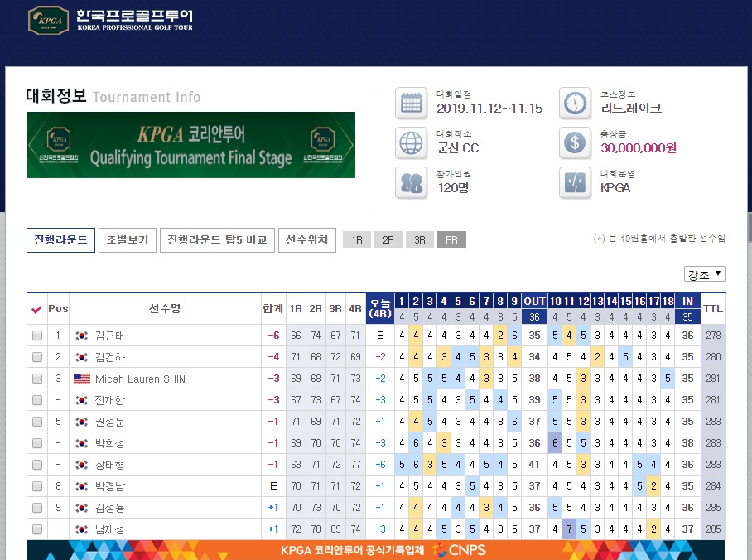The height and width of the screenshot is (560, 752).
Task: Show round 1R scores
Action: 357,240
